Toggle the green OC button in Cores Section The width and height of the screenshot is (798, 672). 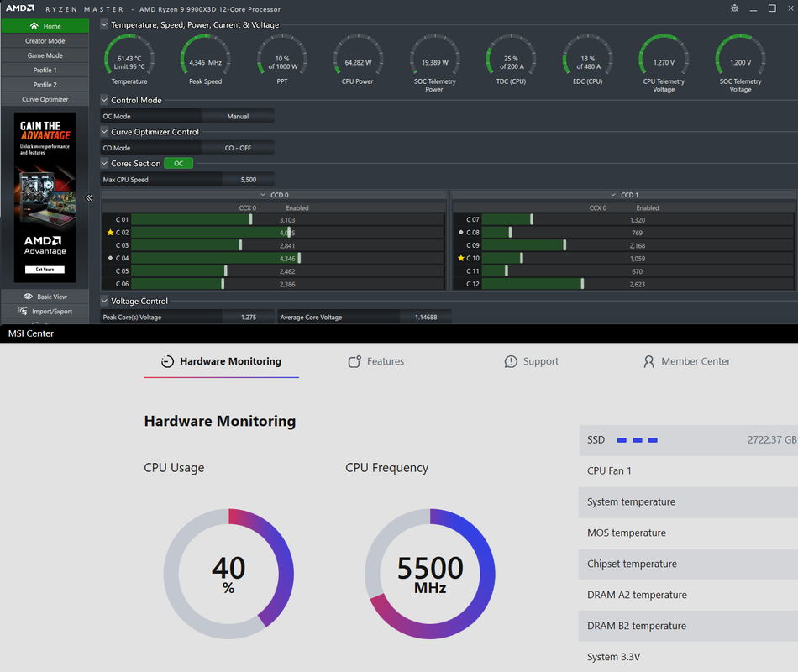pyautogui.click(x=179, y=164)
